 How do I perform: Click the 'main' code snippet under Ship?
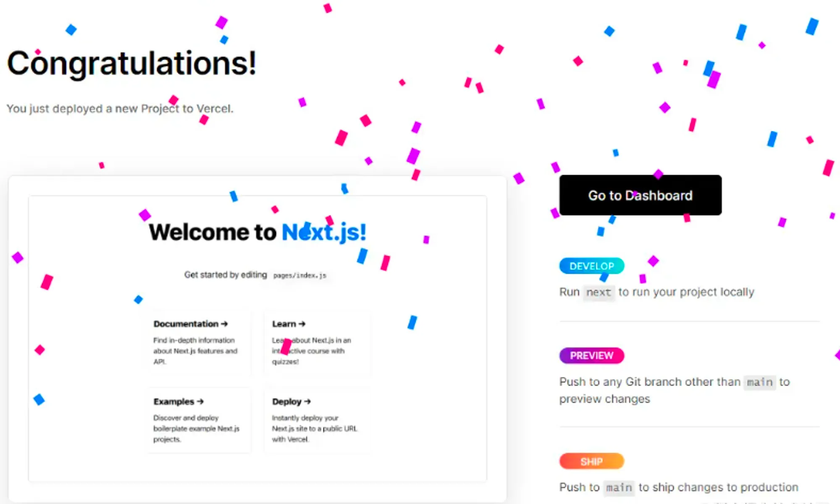click(x=619, y=488)
